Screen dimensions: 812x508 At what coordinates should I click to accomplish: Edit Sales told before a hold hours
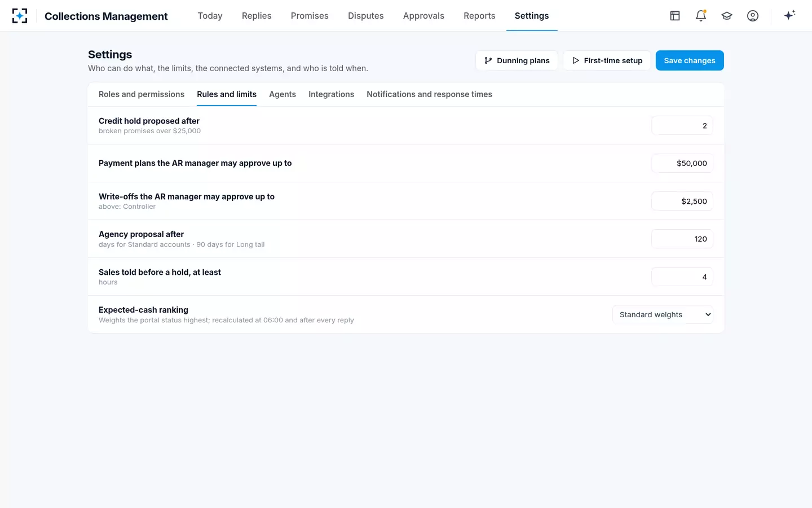point(682,277)
